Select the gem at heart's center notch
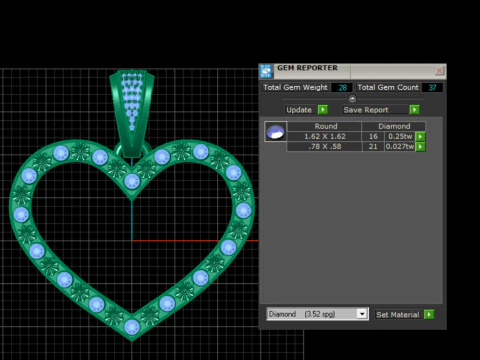Viewport: 480px width, 360px height. click(x=132, y=181)
